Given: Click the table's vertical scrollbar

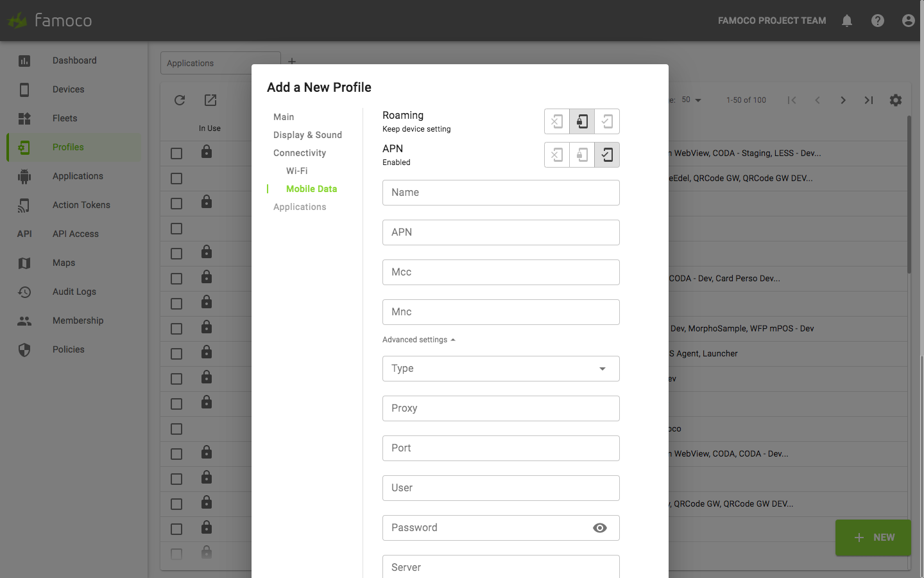Looking at the screenshot, I should 909,195.
